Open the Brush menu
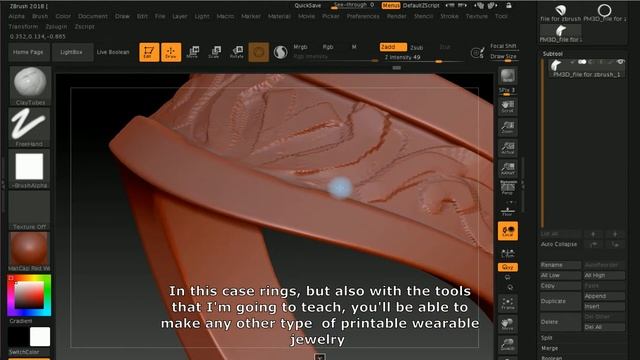640x360 pixels. coord(40,16)
